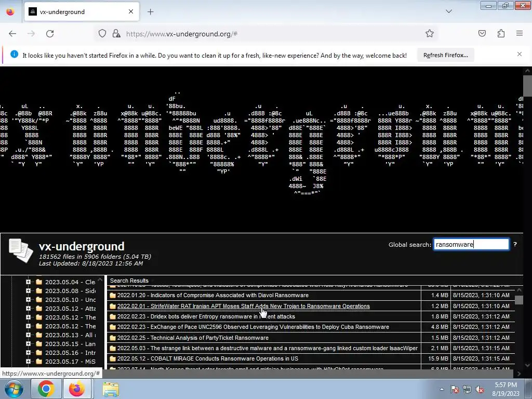Go back with the browser back arrow
Image resolution: width=532 pixels, height=399 pixels.
pyautogui.click(x=12, y=34)
